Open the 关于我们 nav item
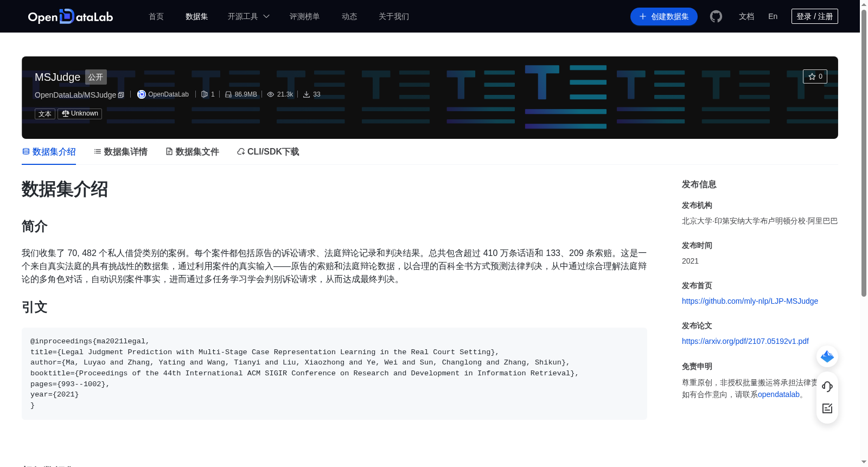 pos(394,16)
